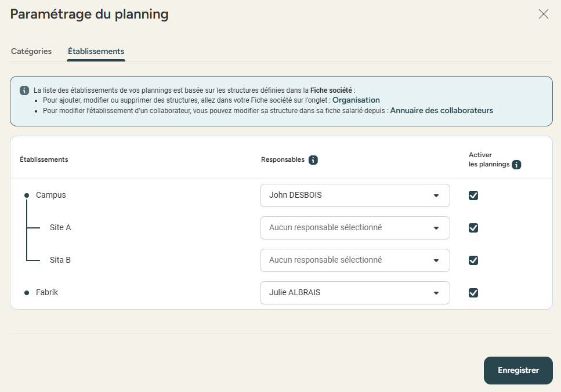The width and height of the screenshot is (561, 392).
Task: Click the info icon beside Activer les plannings
Action: point(516,165)
